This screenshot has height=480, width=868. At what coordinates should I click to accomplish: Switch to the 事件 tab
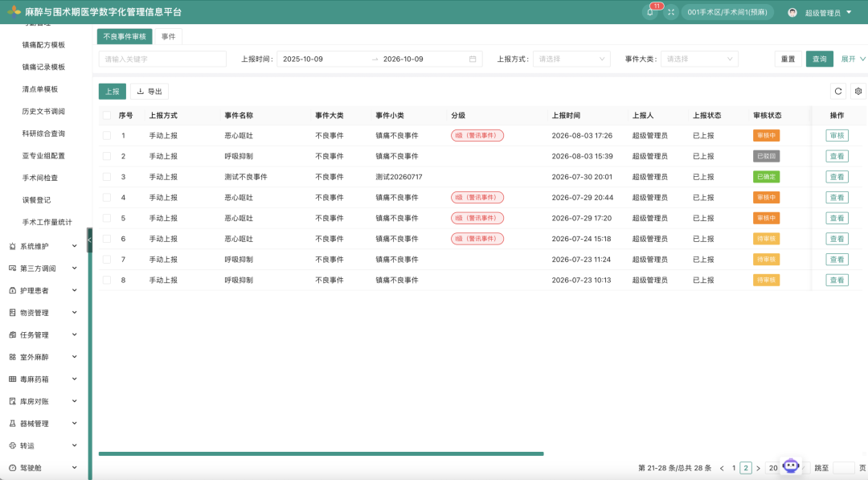pyautogui.click(x=168, y=36)
